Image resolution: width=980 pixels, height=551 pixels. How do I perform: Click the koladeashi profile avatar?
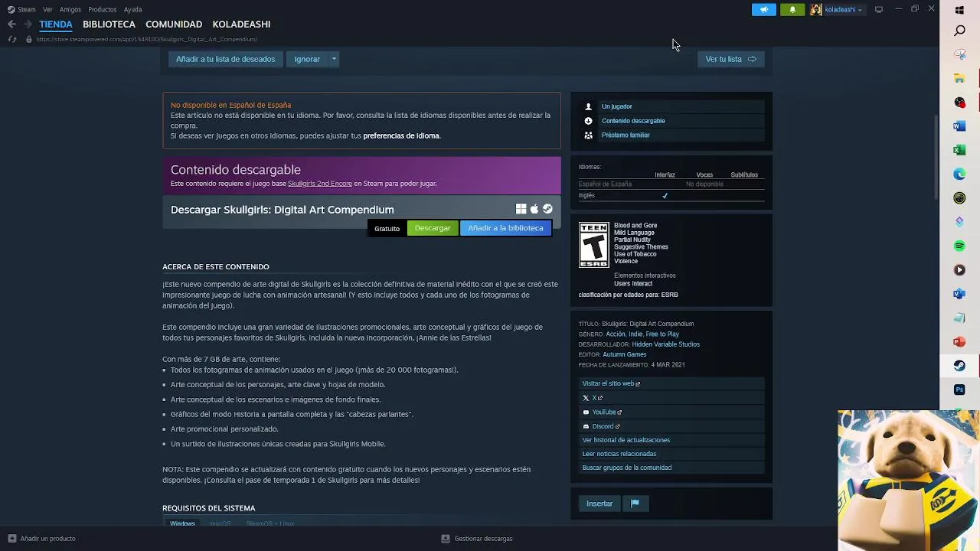point(816,9)
